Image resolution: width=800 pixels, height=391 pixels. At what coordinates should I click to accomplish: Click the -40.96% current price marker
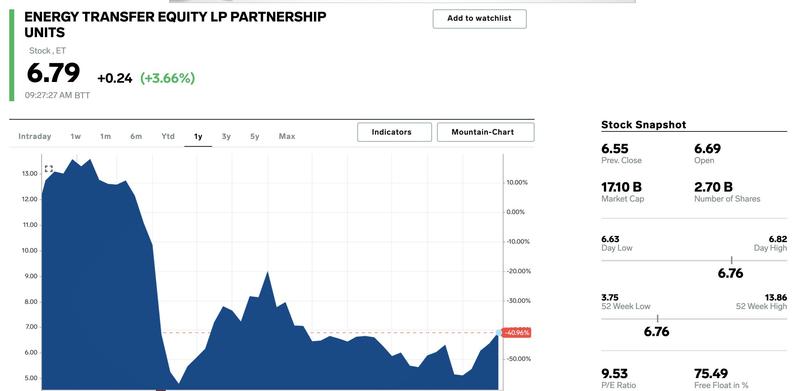pos(516,333)
